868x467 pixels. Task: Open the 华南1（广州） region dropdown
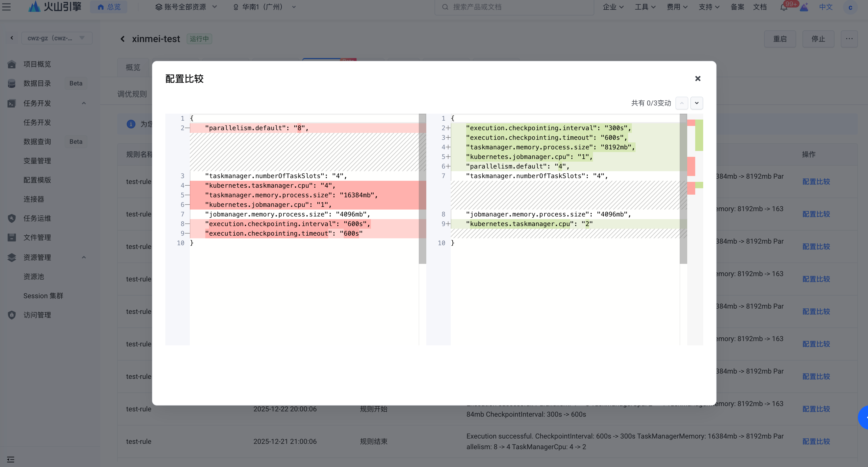(264, 7)
